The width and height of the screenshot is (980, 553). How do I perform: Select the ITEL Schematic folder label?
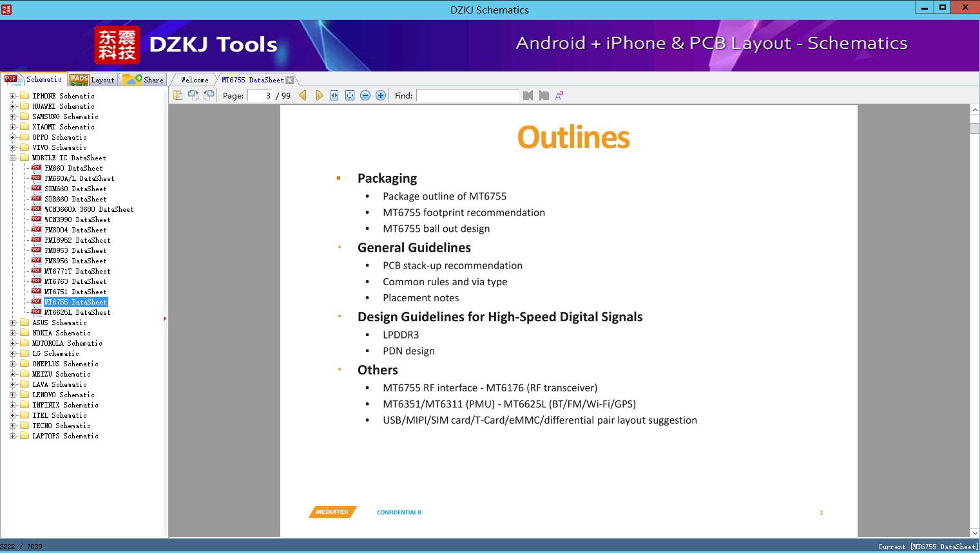point(59,415)
